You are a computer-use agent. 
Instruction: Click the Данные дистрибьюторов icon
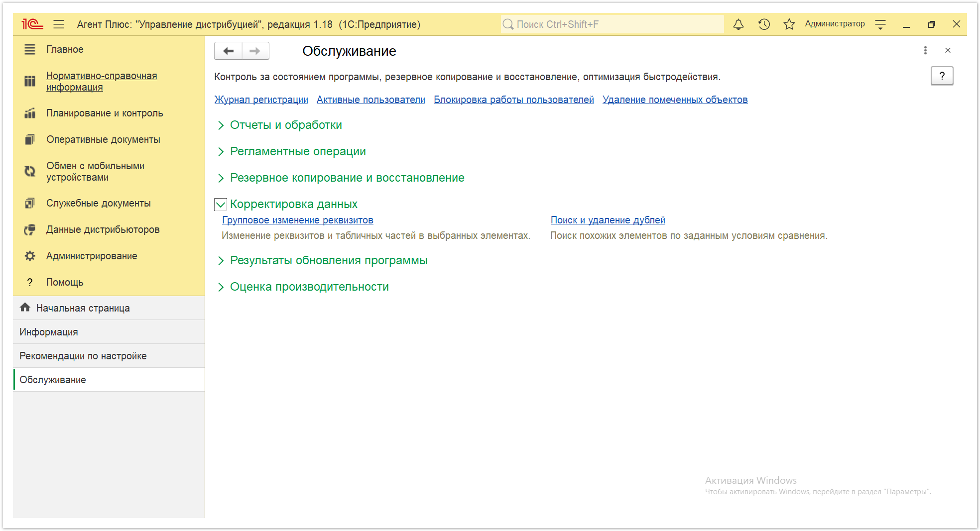(x=30, y=229)
